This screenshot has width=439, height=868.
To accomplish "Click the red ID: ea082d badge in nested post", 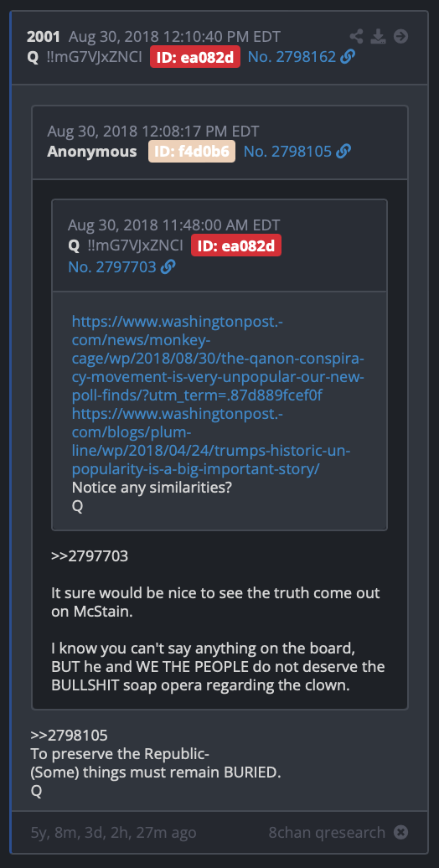I will click(236, 245).
